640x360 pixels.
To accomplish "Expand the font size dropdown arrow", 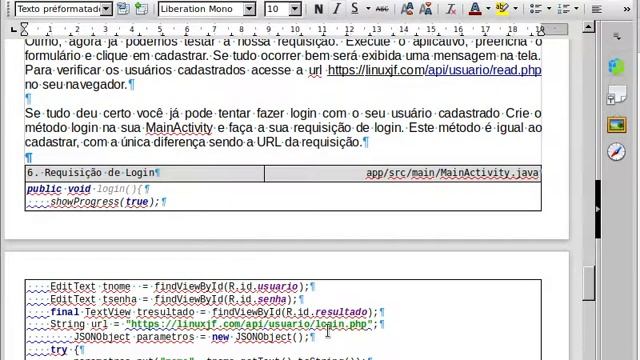I will click(295, 9).
